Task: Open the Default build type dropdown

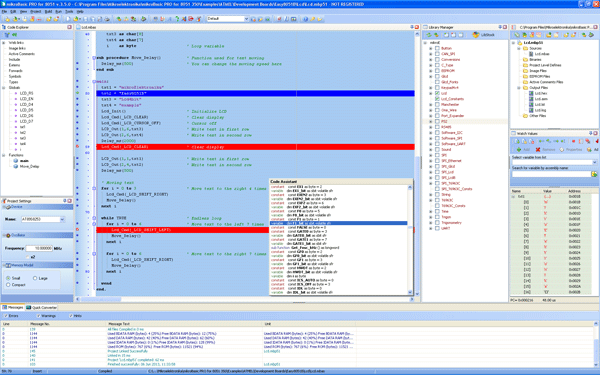Action: tap(246, 19)
